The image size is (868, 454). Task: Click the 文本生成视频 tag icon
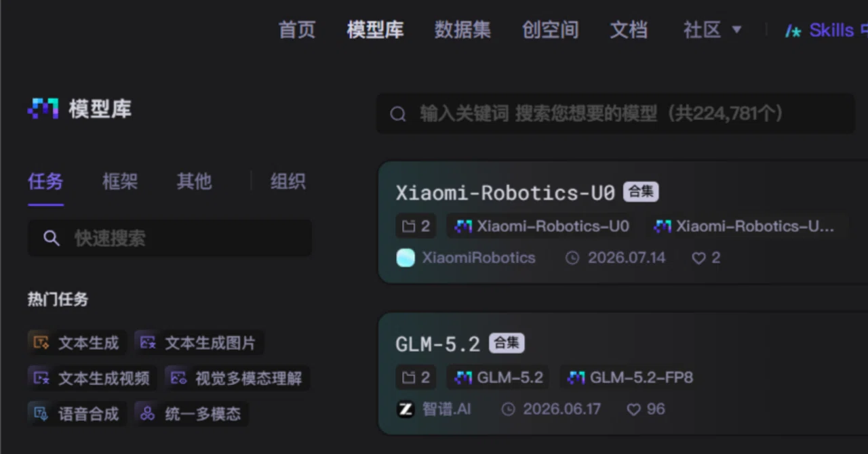click(41, 378)
